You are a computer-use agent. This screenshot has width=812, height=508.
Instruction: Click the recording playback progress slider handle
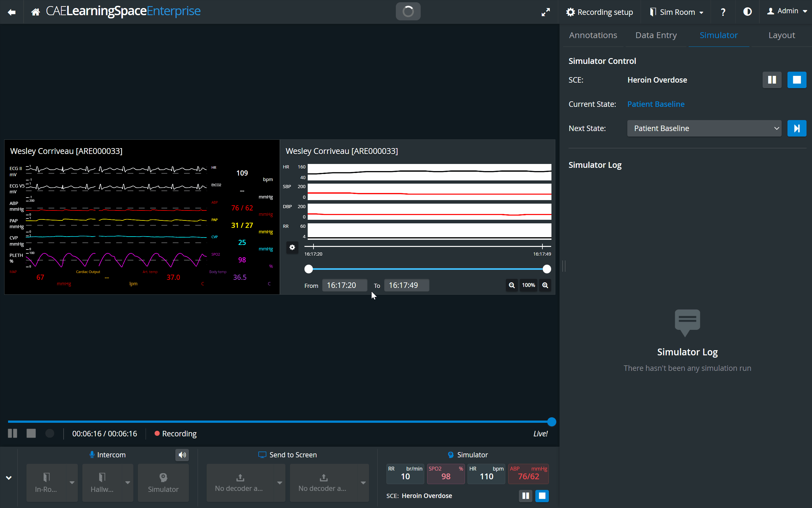tap(551, 422)
